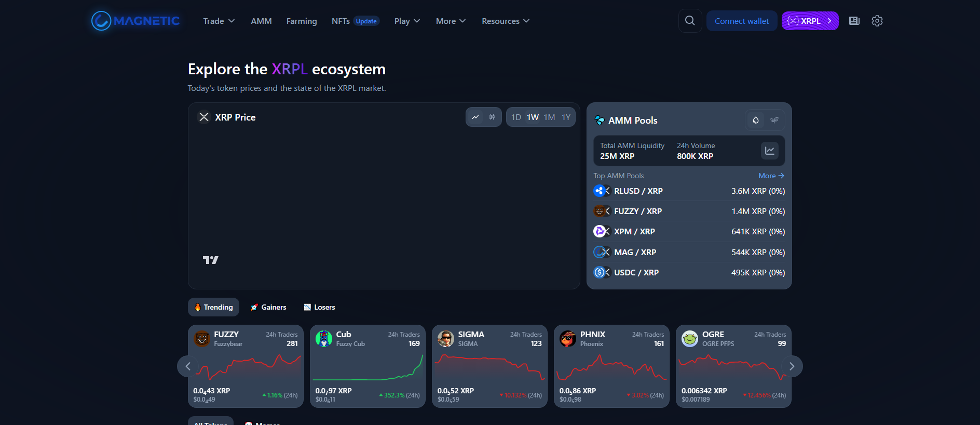This screenshot has width=980, height=425.
Task: Click the 25M XRP total liquidity value
Action: point(617,156)
